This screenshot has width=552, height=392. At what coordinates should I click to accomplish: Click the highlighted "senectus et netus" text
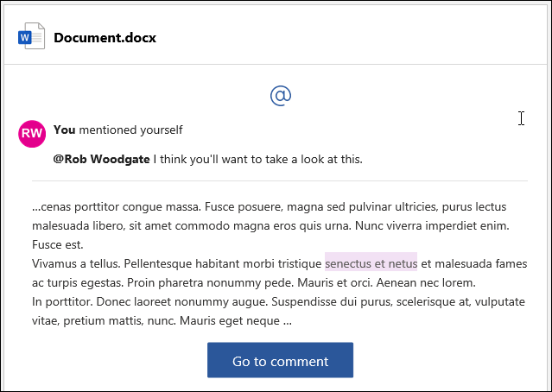coord(371,263)
